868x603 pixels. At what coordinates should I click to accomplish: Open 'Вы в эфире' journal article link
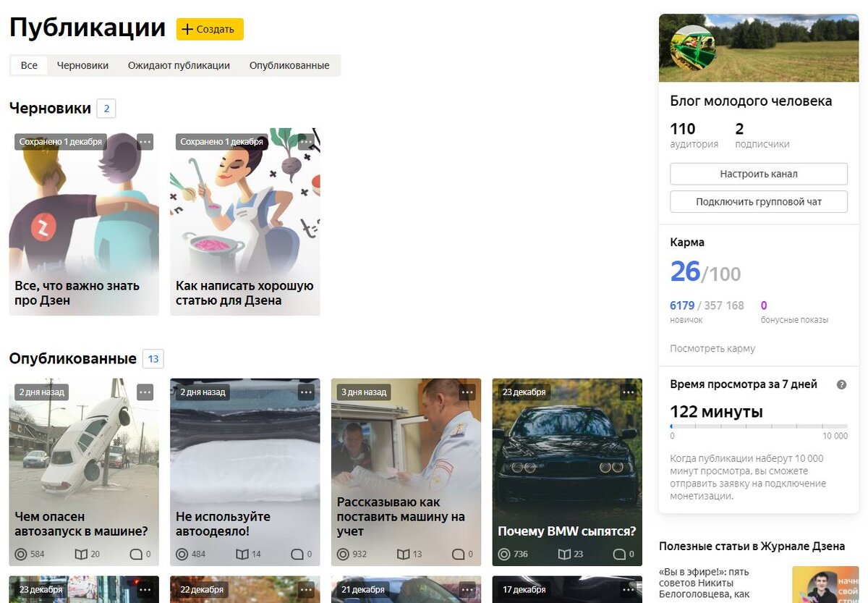click(705, 583)
